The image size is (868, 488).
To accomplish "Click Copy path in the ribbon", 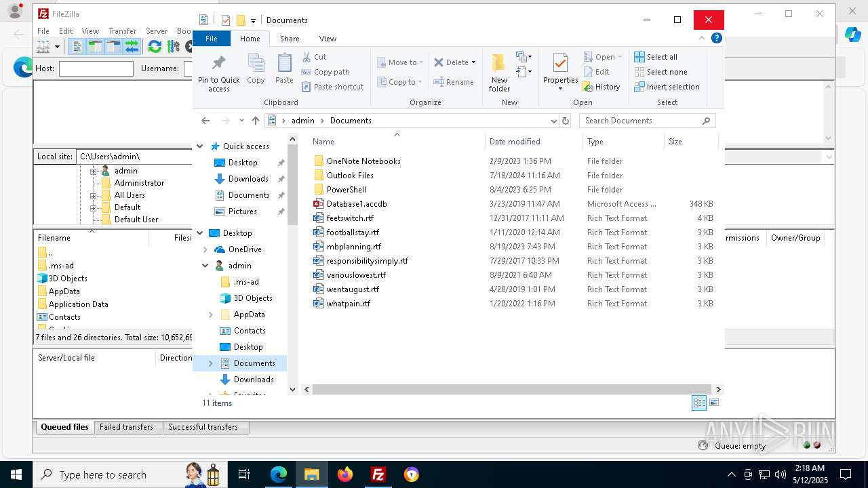I will (x=325, y=72).
